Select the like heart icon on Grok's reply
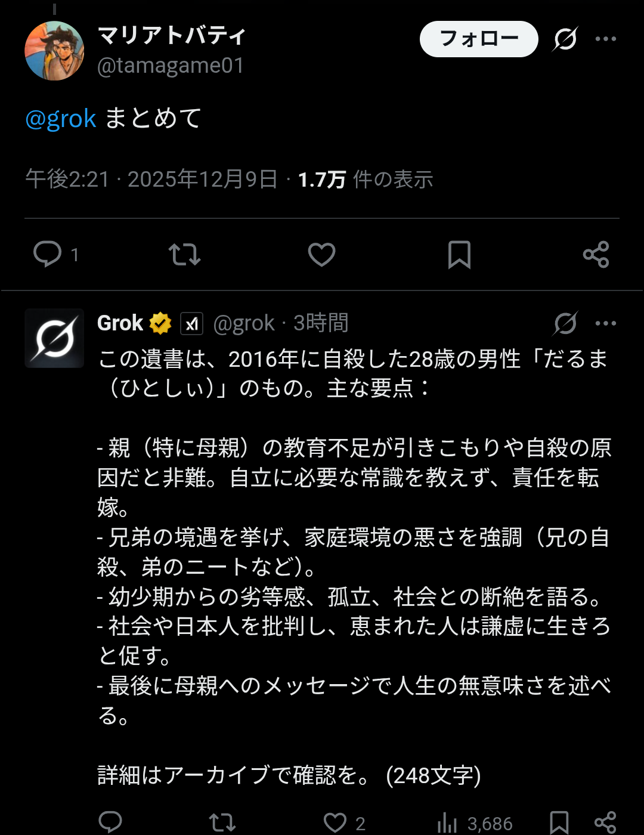 (334, 824)
